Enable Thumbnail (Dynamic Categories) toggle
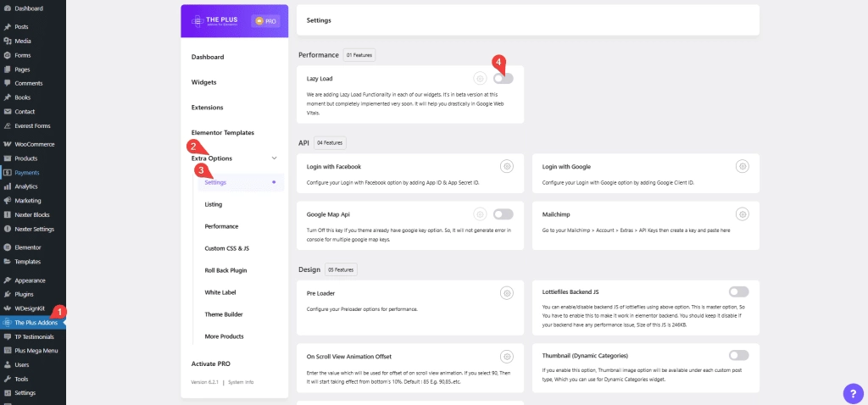868x405 pixels. pos(739,355)
